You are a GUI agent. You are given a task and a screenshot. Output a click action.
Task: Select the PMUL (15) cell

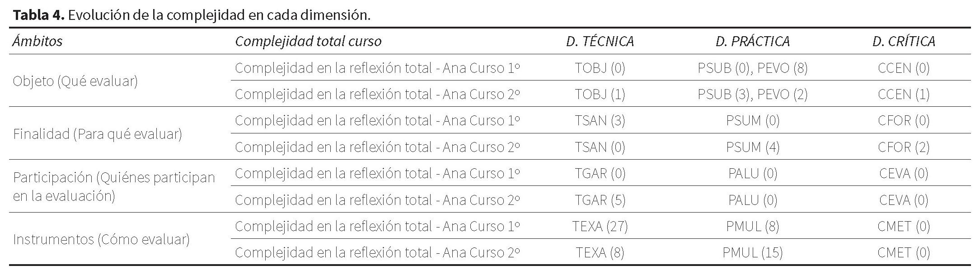752,252
